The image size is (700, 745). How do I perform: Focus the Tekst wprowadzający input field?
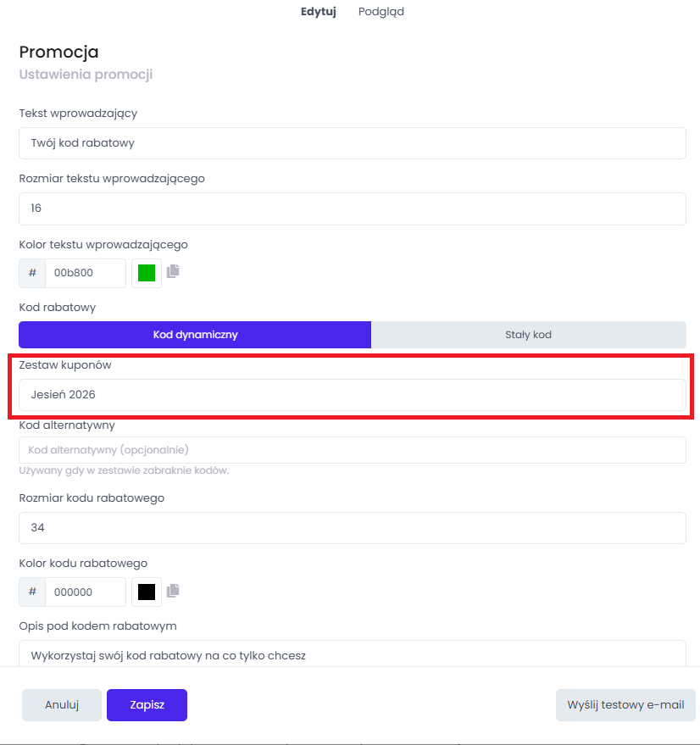point(353,143)
